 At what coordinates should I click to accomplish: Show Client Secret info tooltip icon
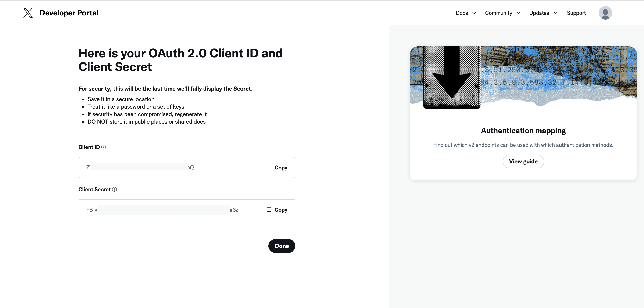pyautogui.click(x=114, y=189)
